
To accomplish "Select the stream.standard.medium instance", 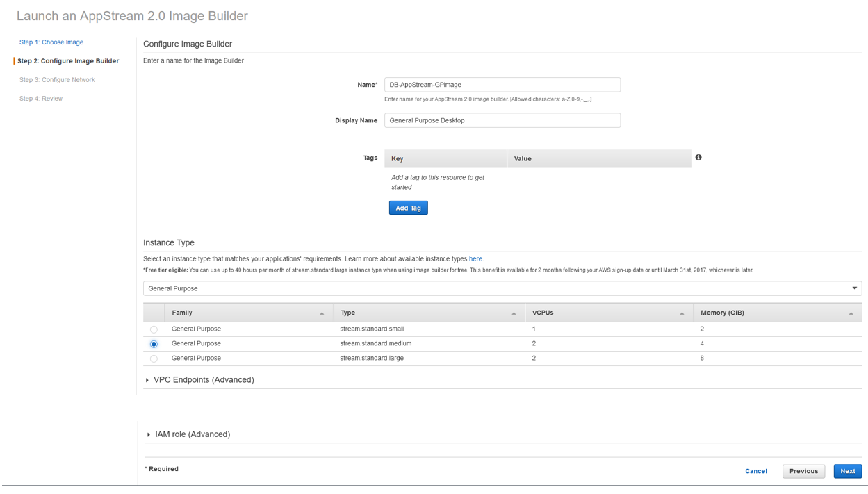I will point(154,343).
